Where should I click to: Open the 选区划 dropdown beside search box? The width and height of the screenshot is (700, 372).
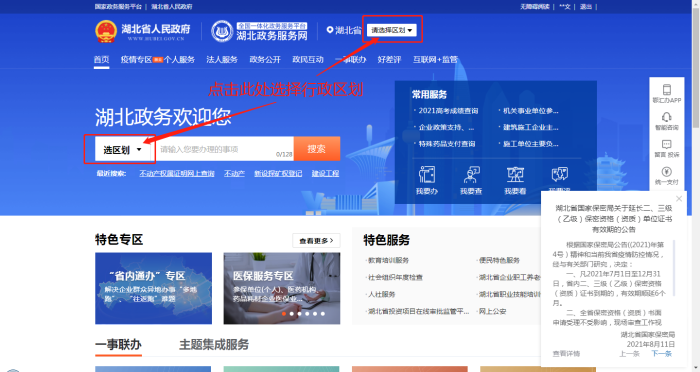122,150
